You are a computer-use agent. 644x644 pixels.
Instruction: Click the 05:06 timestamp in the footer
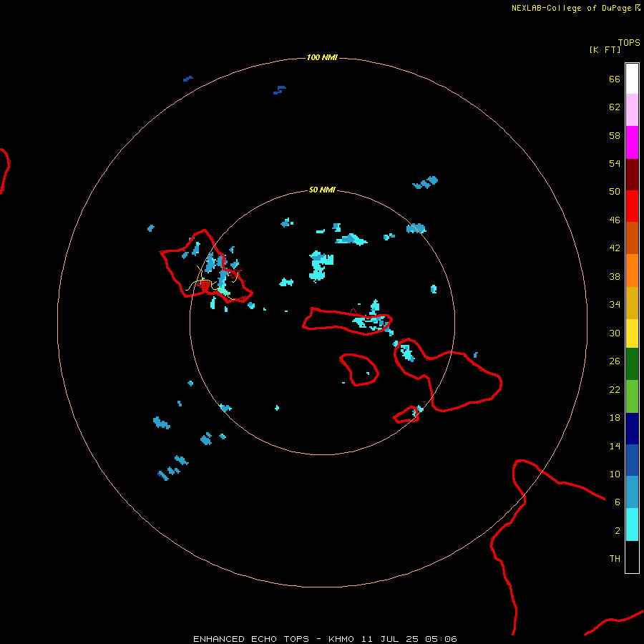[441, 639]
